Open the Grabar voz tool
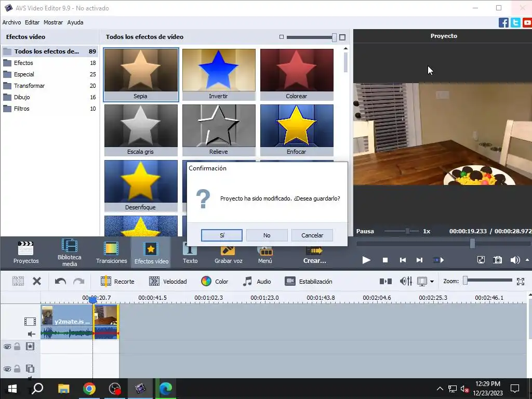Viewport: 532px width, 399px height. (229, 255)
